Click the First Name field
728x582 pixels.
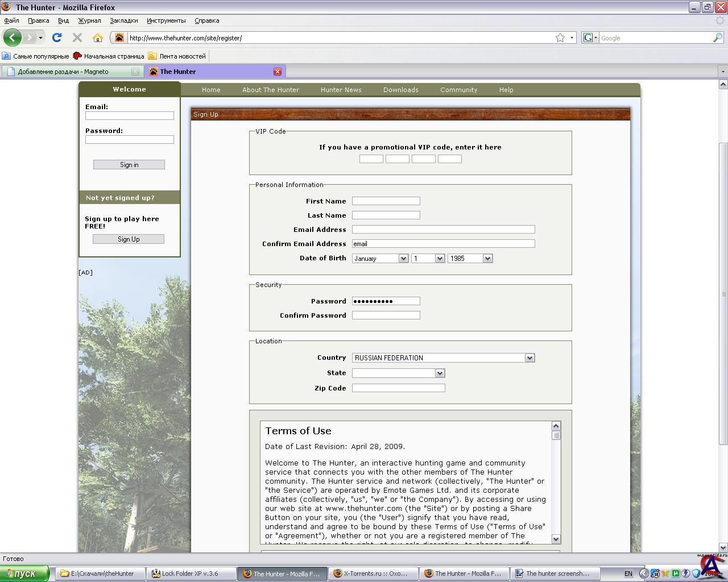[x=386, y=201]
